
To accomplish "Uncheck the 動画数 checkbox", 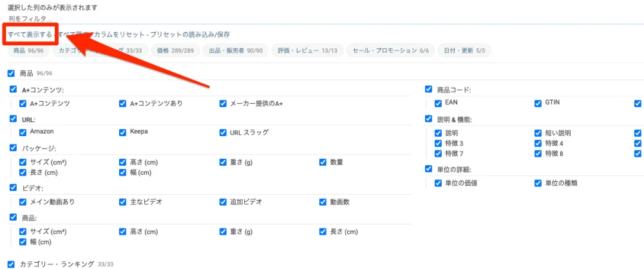I will click(x=323, y=202).
